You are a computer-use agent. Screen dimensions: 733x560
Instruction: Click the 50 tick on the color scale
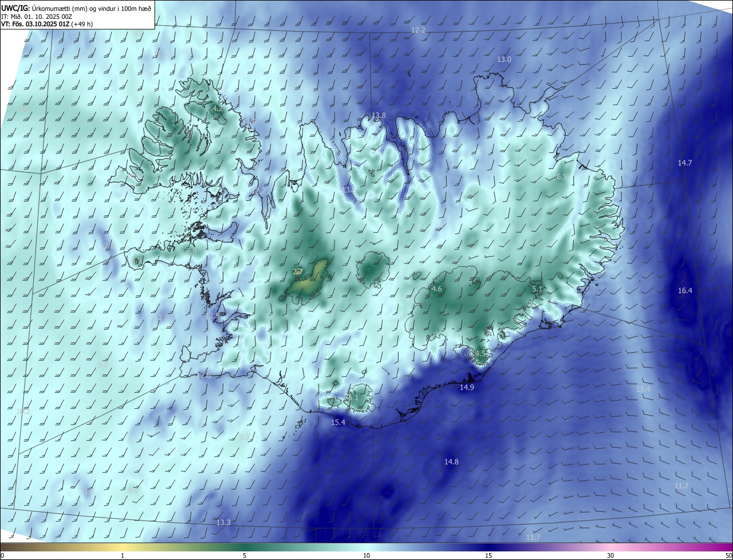728,556
